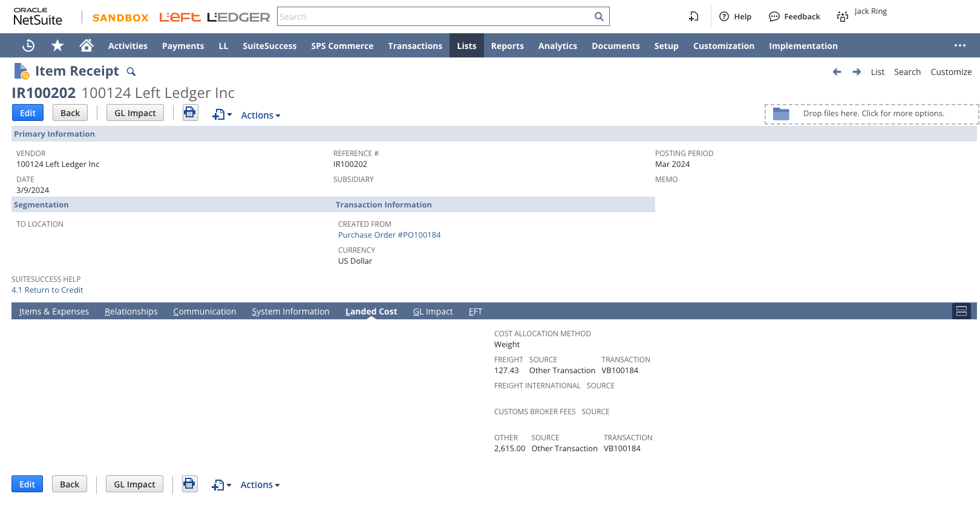Toggle the subtab layout view icon

[x=961, y=311]
